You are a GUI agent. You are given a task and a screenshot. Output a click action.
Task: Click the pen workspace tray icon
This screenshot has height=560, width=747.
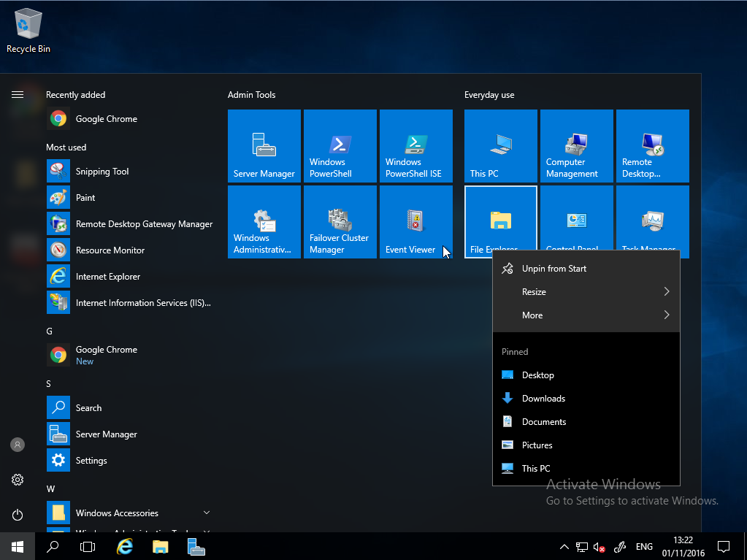[620, 547]
